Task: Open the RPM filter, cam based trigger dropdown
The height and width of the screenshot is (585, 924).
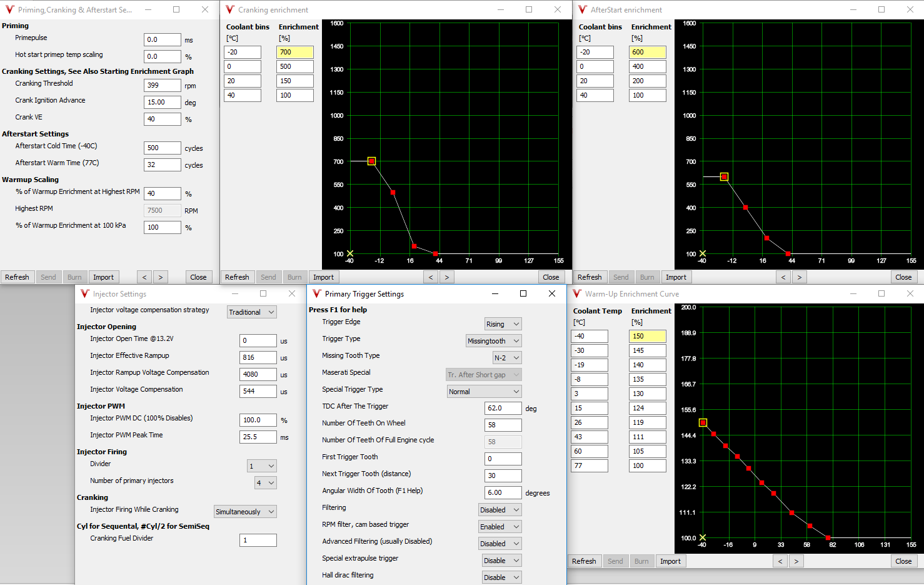Action: pos(500,527)
